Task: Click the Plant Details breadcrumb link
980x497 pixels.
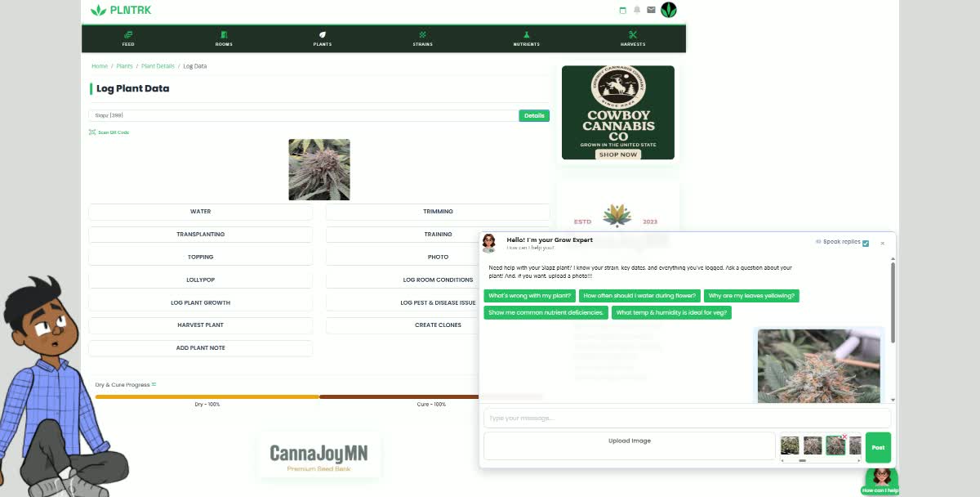Action: (158, 66)
